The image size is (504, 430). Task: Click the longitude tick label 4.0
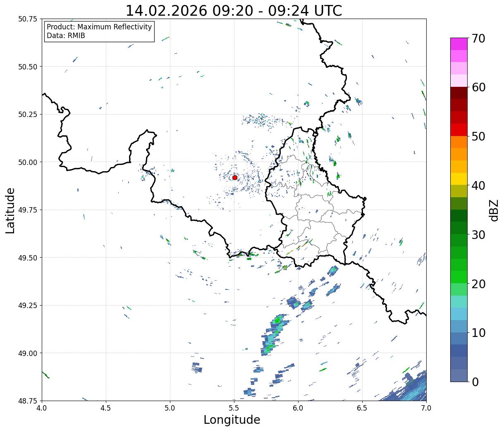[42, 408]
